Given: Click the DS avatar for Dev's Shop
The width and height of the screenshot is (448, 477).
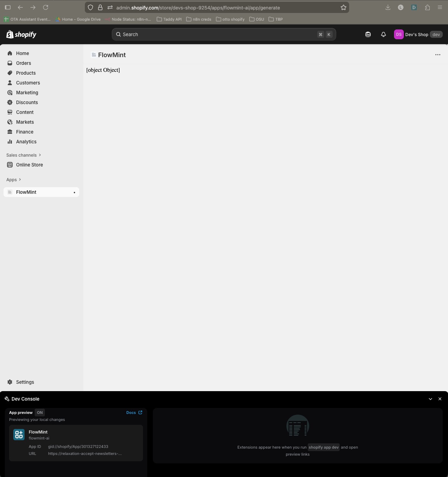Looking at the screenshot, I should pyautogui.click(x=399, y=34).
